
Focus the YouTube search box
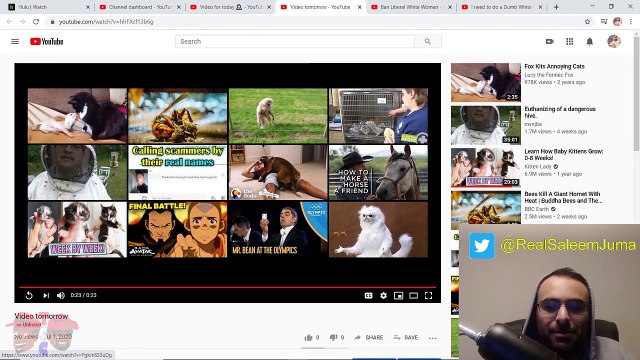[295, 41]
